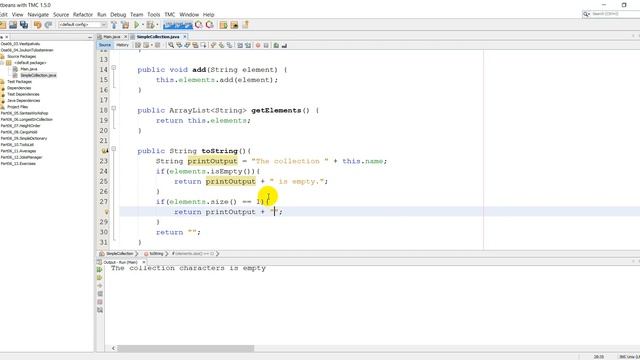Viewport: 640px width, 360px height.
Task: Close the Output Run (Main) tab
Action: pyautogui.click(x=144, y=262)
